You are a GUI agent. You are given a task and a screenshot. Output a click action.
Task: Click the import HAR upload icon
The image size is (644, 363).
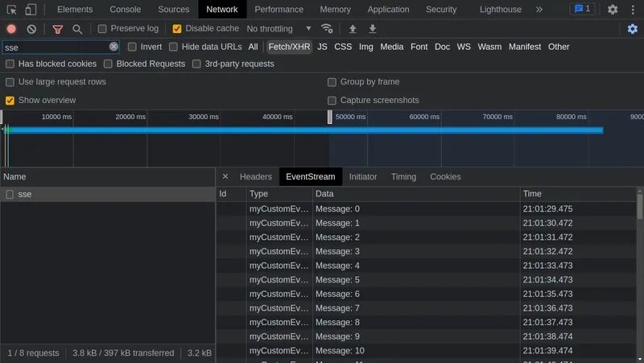353,29
